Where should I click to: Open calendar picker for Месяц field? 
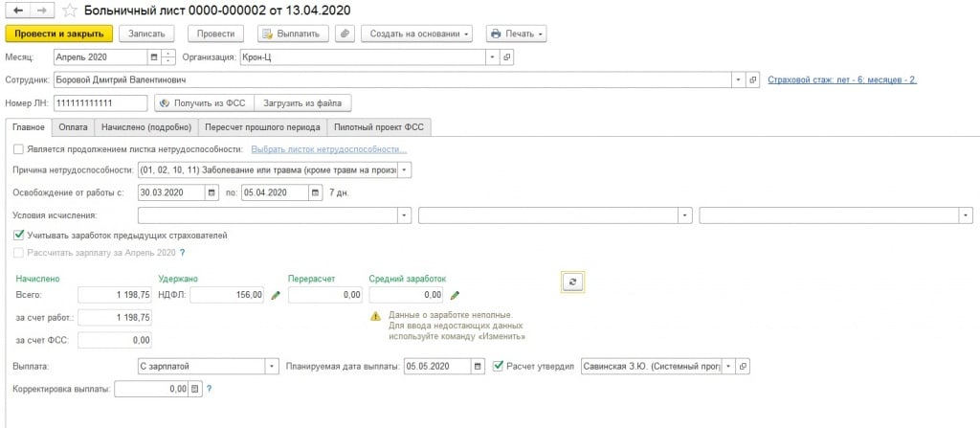click(x=154, y=56)
